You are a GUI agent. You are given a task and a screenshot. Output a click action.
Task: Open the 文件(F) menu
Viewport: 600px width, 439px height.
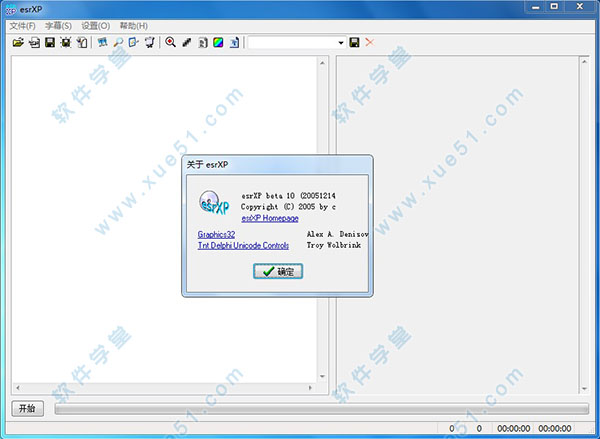23,26
